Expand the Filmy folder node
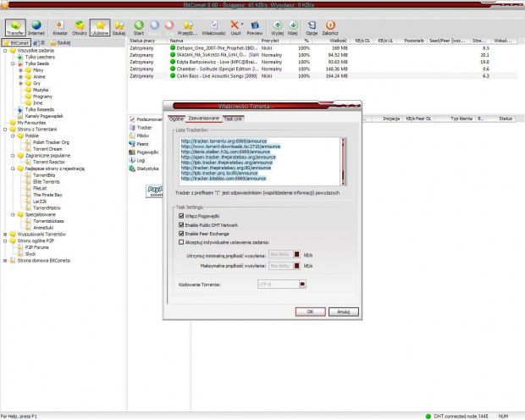 coord(20,70)
